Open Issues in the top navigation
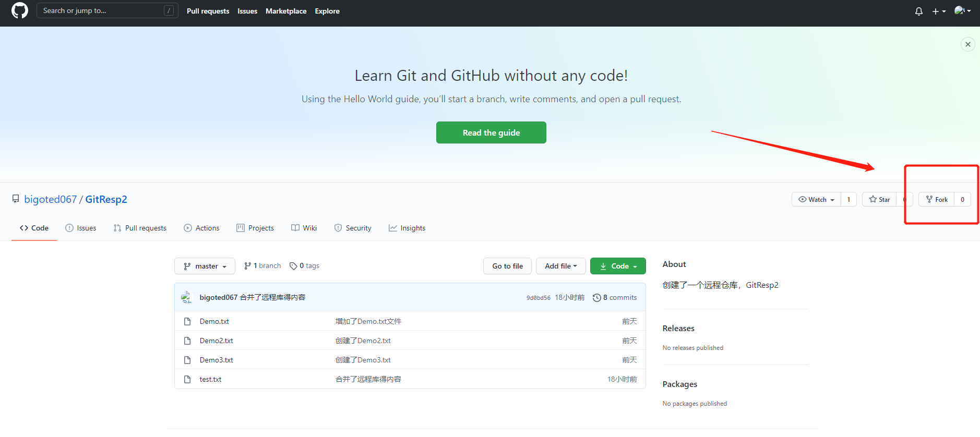The width and height of the screenshot is (980, 437). 247,11
